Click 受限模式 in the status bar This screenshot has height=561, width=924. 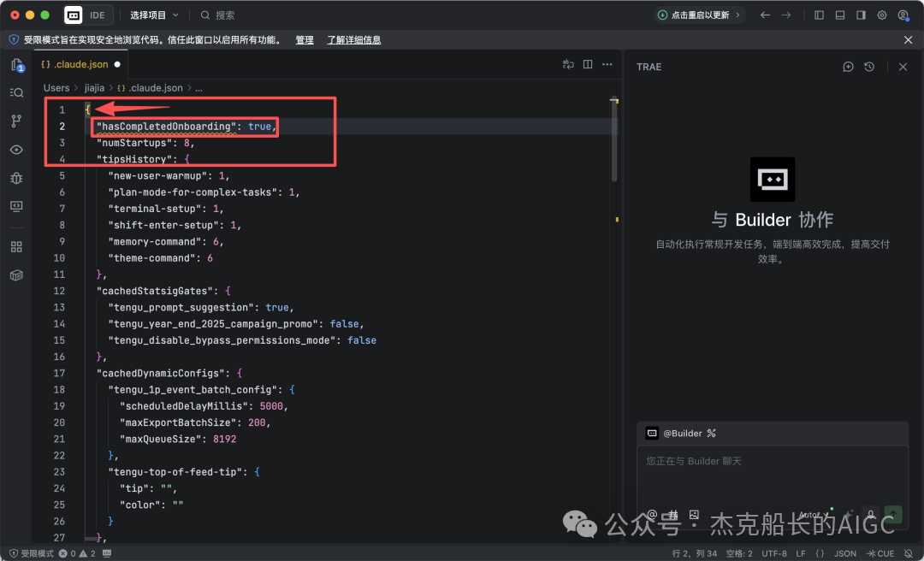pyautogui.click(x=32, y=553)
